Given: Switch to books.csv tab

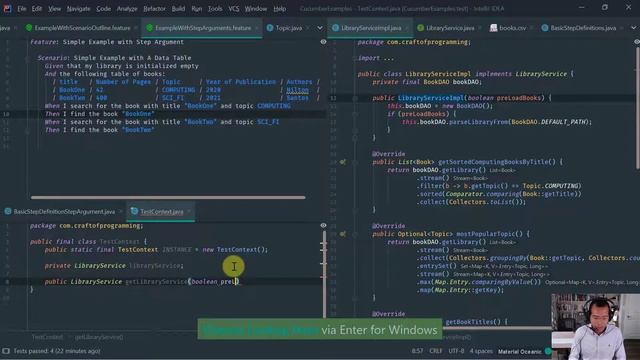Looking at the screenshot, I should [513, 28].
